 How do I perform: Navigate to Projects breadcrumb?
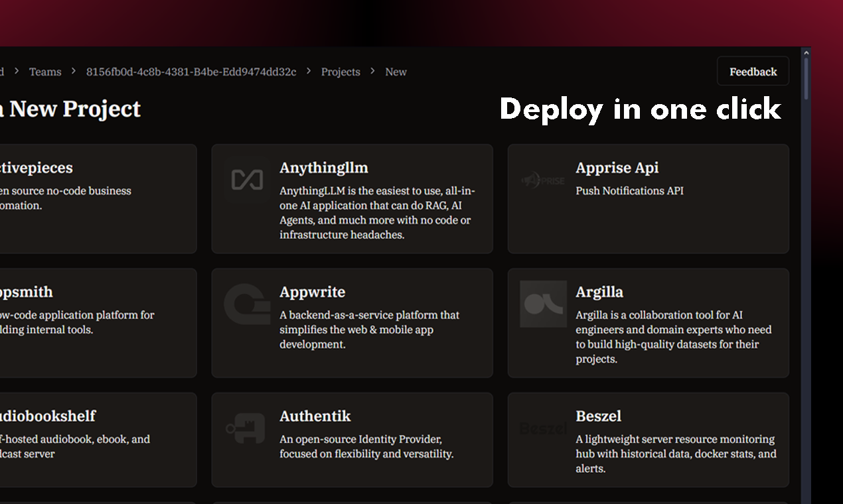pos(341,72)
